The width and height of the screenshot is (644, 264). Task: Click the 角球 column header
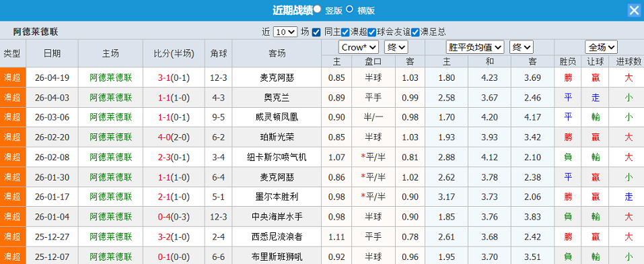(x=219, y=53)
